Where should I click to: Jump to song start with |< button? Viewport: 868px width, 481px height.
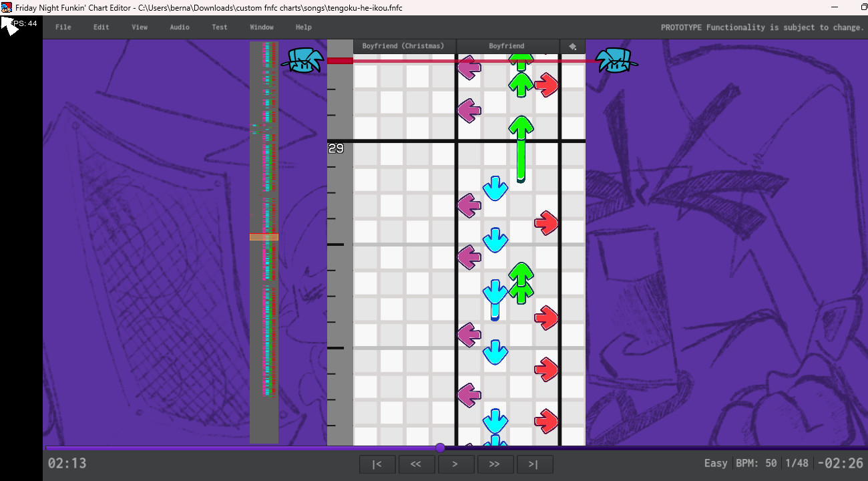(377, 464)
